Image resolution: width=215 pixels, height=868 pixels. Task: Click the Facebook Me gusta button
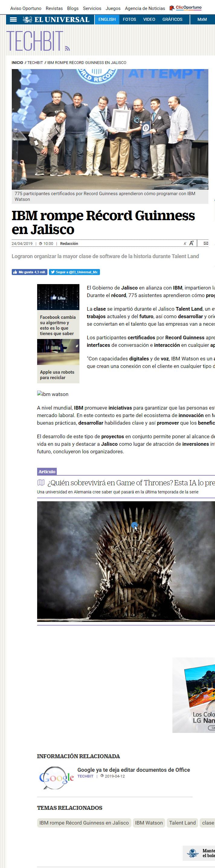30,272
